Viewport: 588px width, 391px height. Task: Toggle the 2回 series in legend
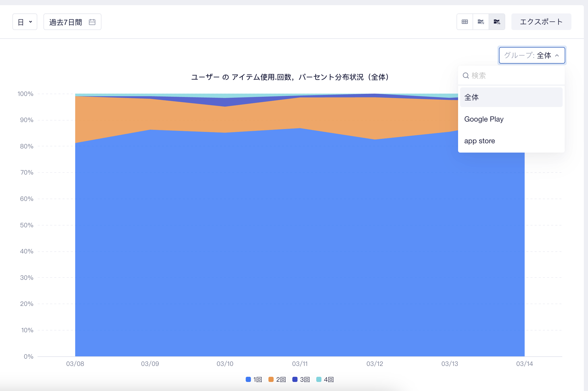point(277,379)
